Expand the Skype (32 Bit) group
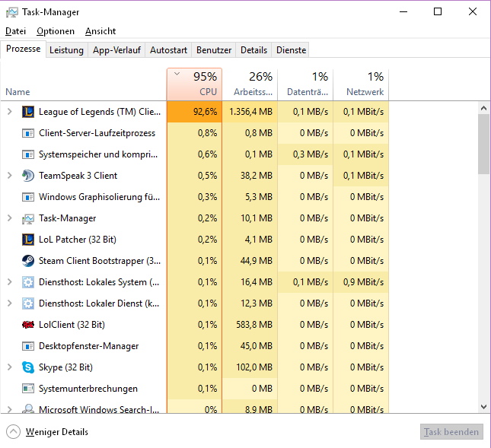 10,367
